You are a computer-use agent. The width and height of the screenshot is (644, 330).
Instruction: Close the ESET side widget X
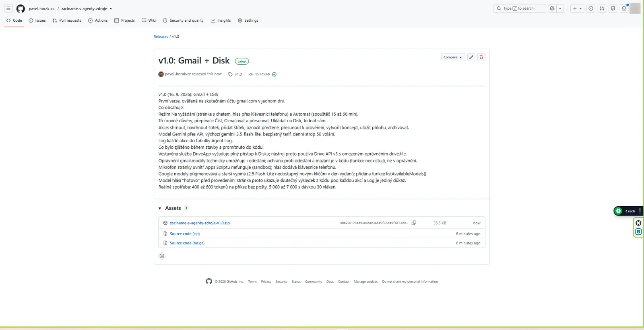tap(638, 223)
